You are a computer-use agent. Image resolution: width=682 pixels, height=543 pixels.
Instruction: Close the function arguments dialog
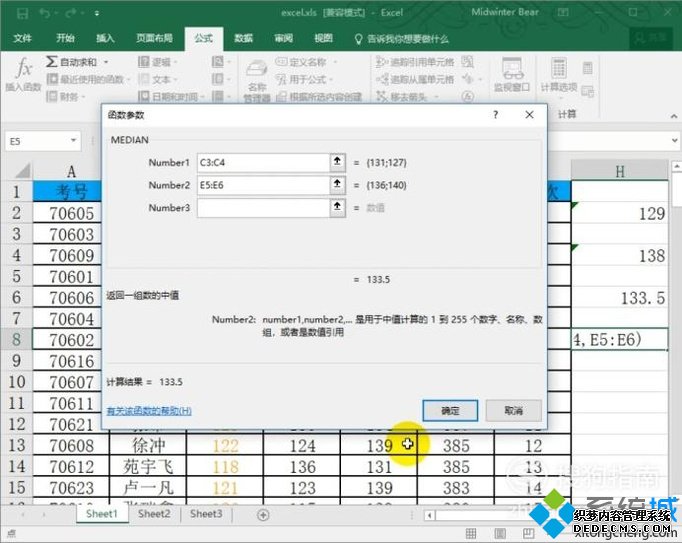[x=529, y=114]
